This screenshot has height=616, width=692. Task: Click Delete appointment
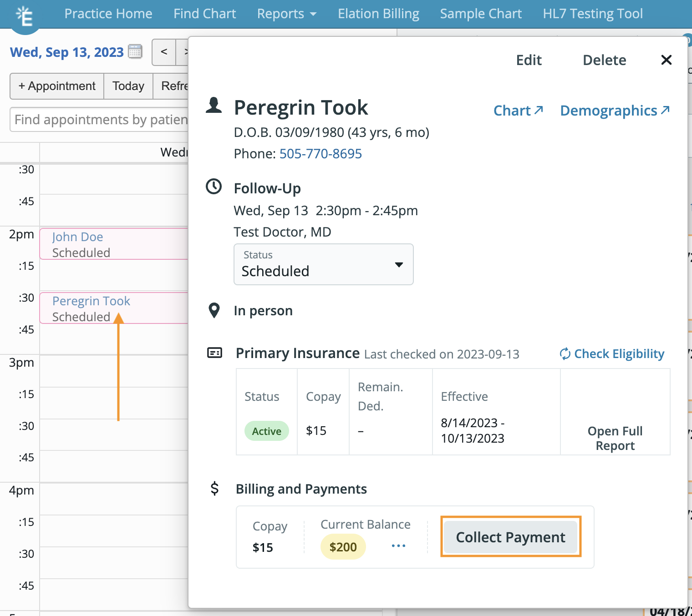(605, 60)
